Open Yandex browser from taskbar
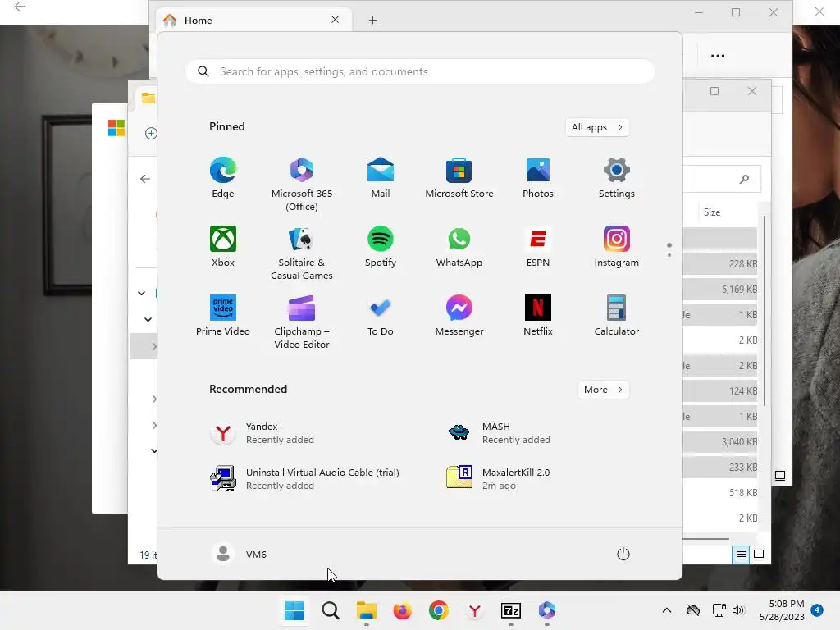Viewport: 840px width, 630px height. coord(475,610)
